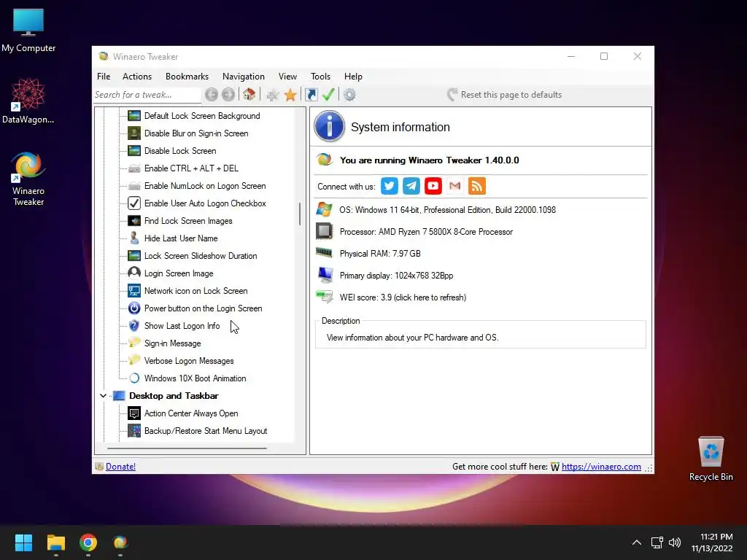The height and width of the screenshot is (560, 747).
Task: Open the RSS feed icon
Action: tap(477, 186)
